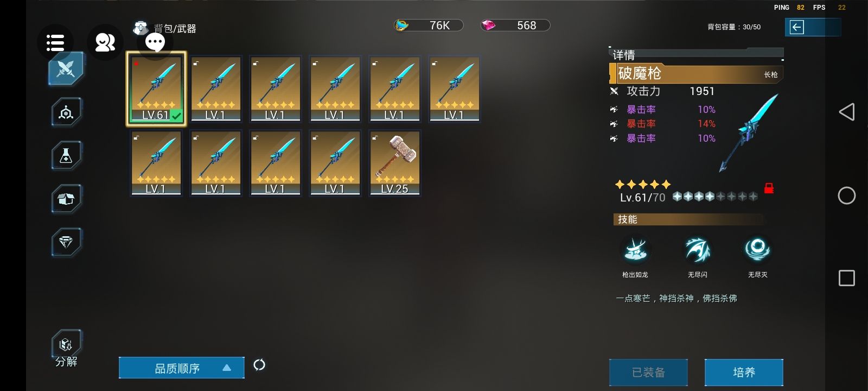Open the chat bubble icon
This screenshot has width=868, height=391.
pyautogui.click(x=155, y=42)
